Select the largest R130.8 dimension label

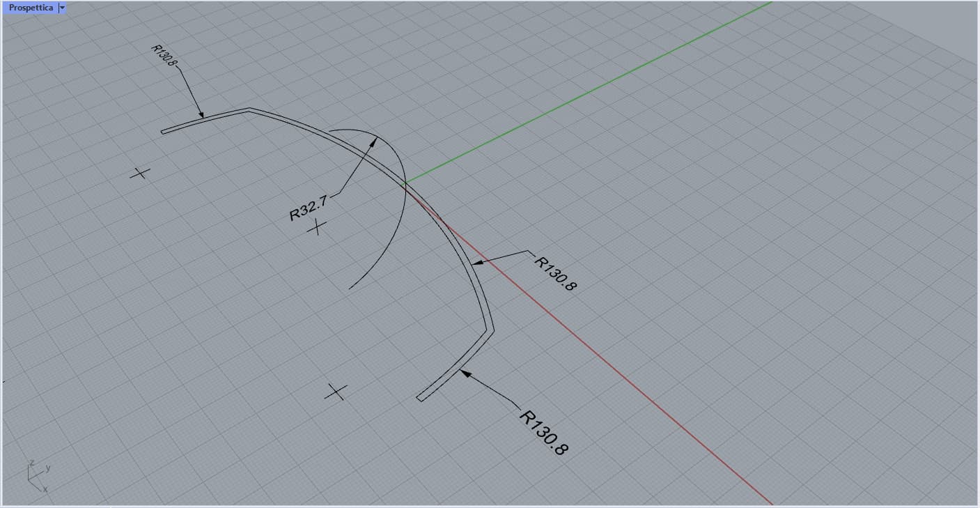point(544,431)
